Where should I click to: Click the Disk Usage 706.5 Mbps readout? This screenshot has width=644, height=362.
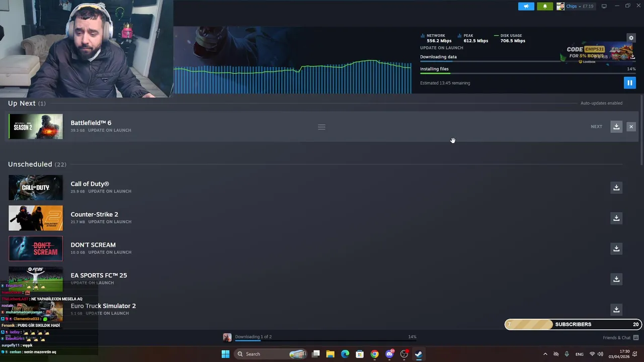tap(510, 38)
